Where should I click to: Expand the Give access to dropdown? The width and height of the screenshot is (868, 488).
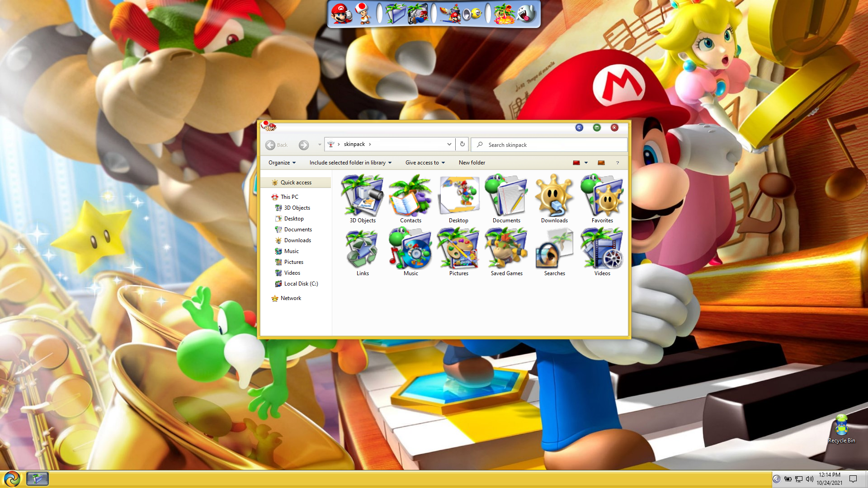pyautogui.click(x=425, y=163)
